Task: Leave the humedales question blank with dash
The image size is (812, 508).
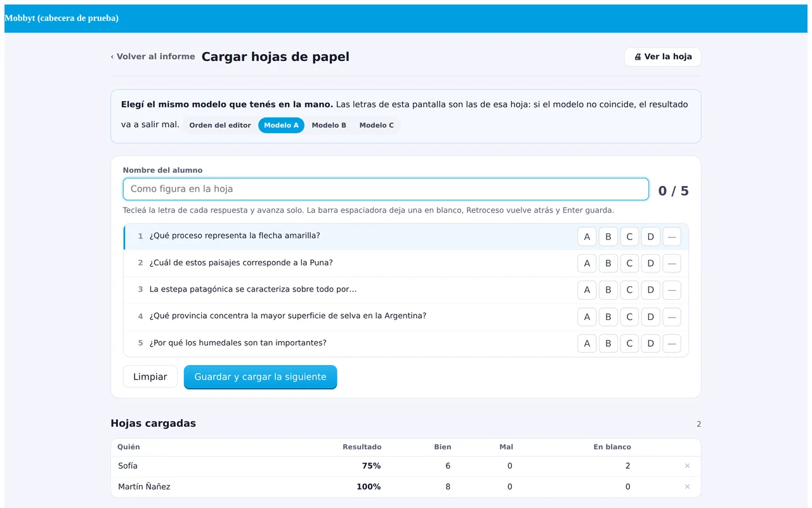Action: coord(672,344)
